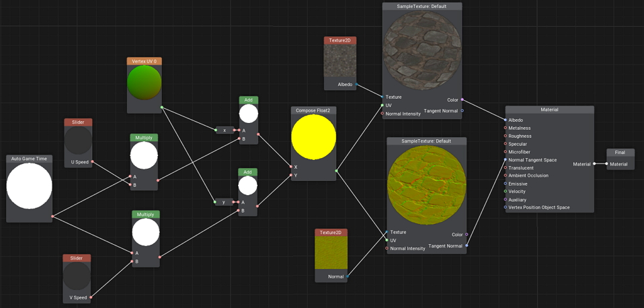Click the Roughness input port on Material node
644x308 pixels.
pos(506,136)
